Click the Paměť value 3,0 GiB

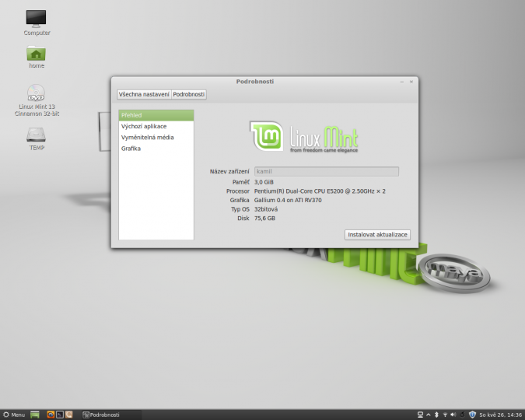click(x=264, y=182)
